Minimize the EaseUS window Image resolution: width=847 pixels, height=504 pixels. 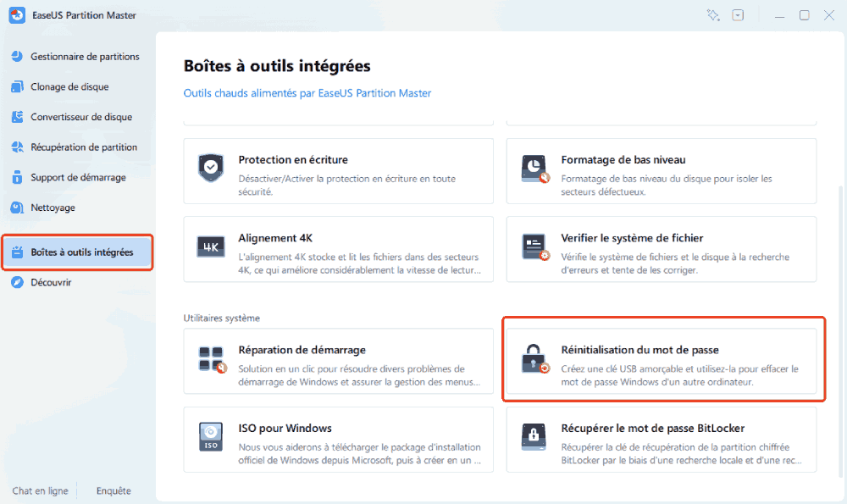tap(779, 15)
